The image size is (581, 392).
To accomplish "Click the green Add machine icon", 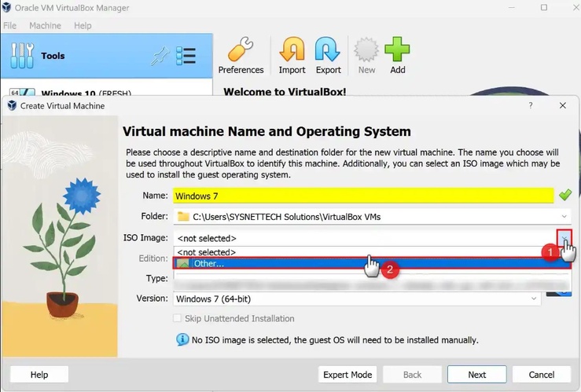I will pos(397,56).
